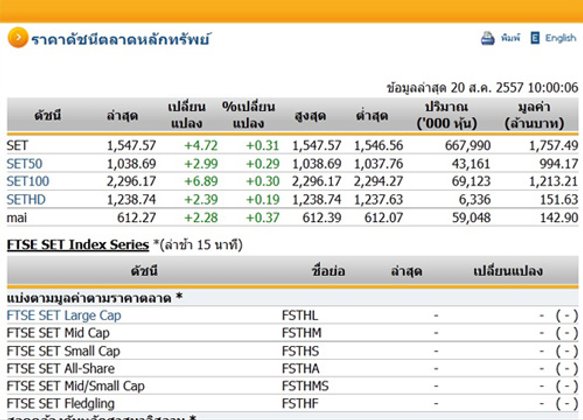The width and height of the screenshot is (583, 420).
Task: Select SET100 volume 69,123
Action: pyautogui.click(x=471, y=181)
